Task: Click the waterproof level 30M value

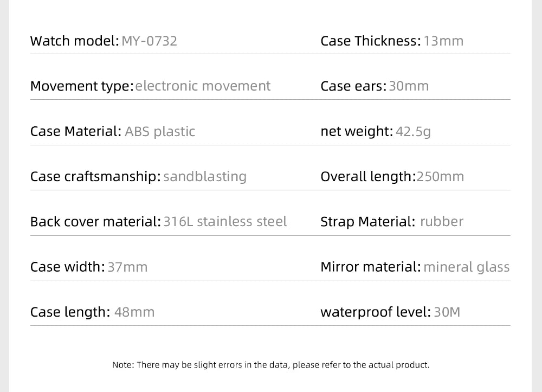Action: (447, 312)
